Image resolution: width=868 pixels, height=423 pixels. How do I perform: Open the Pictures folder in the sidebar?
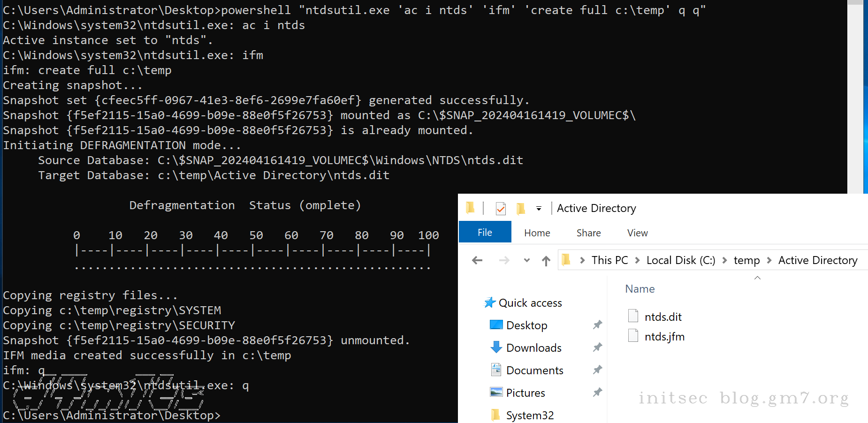point(525,393)
